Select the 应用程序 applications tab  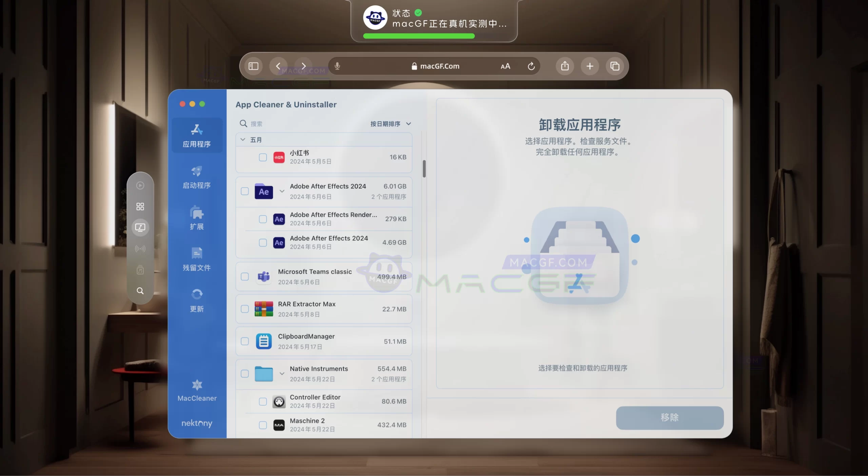pos(197,136)
